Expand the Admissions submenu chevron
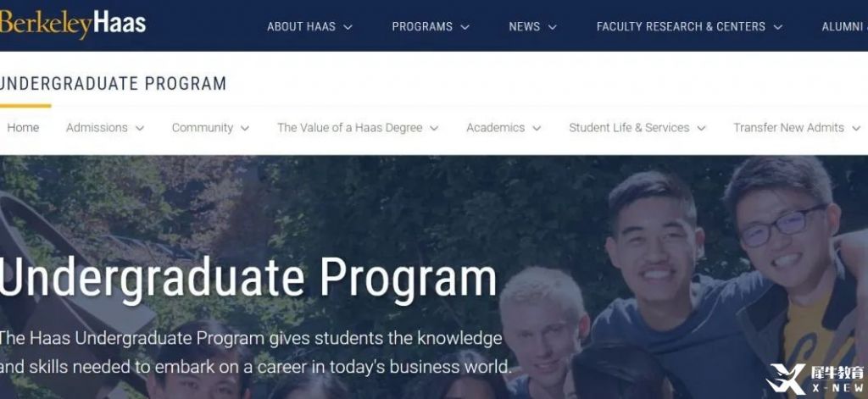This screenshot has height=399, width=868. (140, 129)
